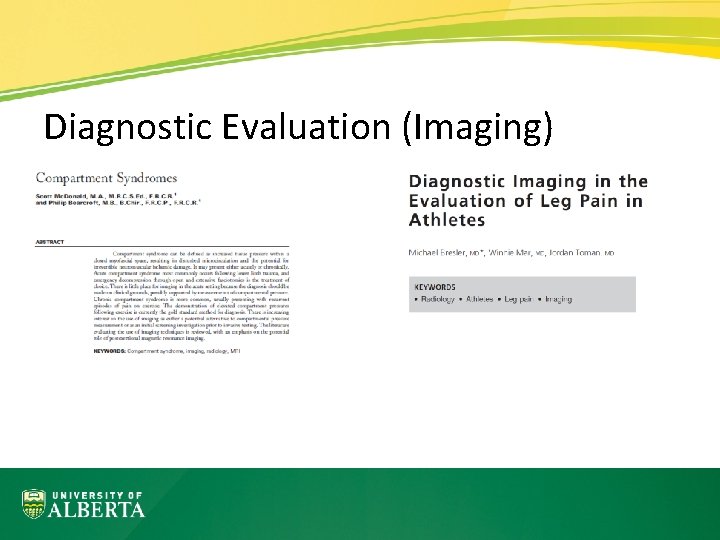Image resolution: width=720 pixels, height=540 pixels.
Task: Click the 'Radiology' keyword
Action: (x=437, y=299)
